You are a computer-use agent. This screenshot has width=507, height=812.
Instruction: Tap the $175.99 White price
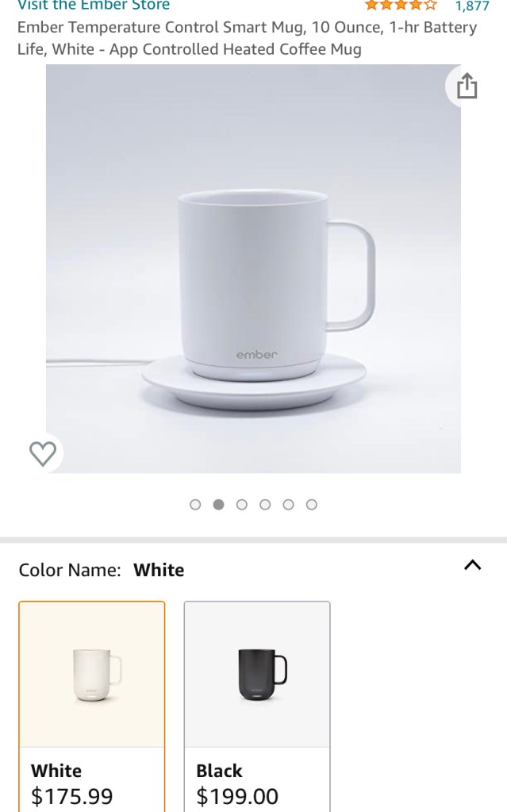pos(72,796)
